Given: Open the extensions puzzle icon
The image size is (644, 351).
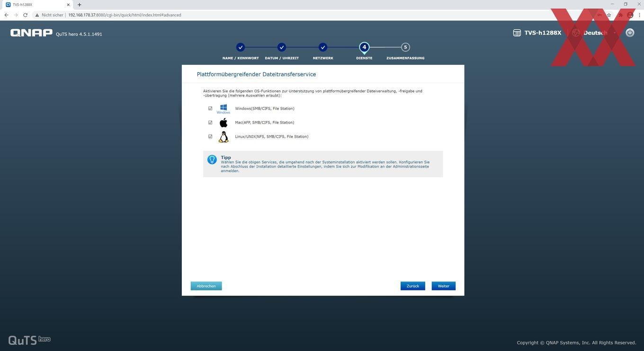Looking at the screenshot, I should pos(620,15).
